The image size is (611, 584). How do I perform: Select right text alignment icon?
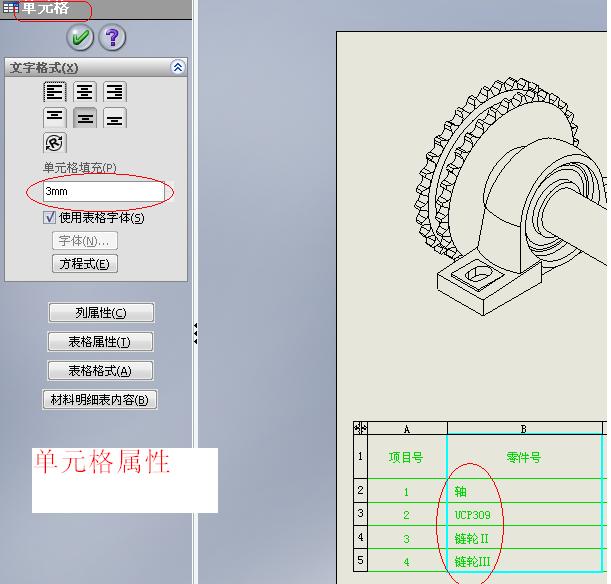point(115,92)
